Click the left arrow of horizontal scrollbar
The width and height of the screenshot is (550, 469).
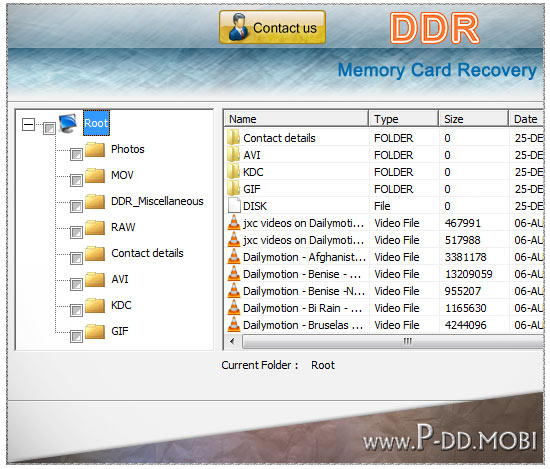click(233, 341)
